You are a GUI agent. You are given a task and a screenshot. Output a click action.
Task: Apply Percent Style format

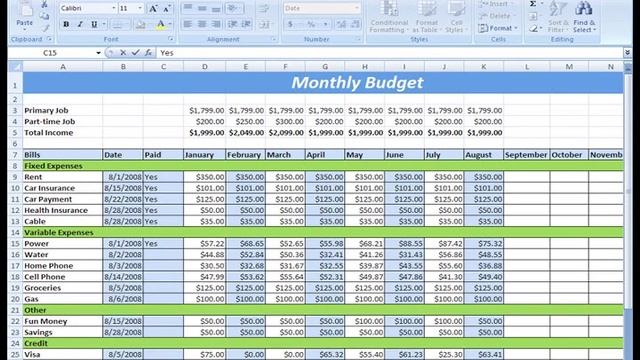311,24
